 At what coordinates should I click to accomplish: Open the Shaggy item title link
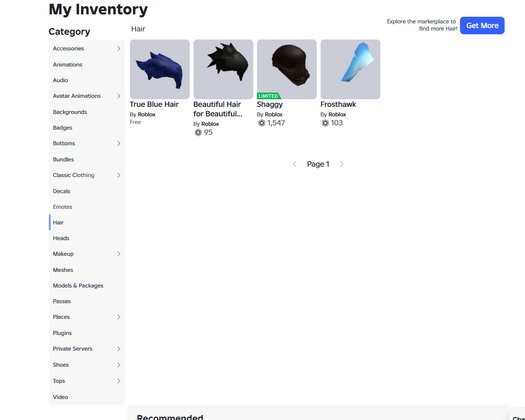click(270, 104)
